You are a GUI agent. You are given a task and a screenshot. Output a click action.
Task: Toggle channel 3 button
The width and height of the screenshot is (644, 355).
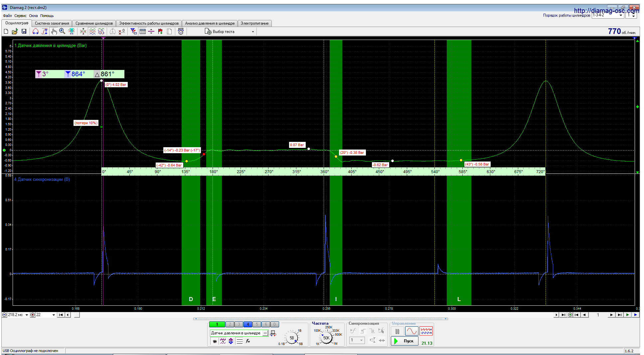(239, 324)
